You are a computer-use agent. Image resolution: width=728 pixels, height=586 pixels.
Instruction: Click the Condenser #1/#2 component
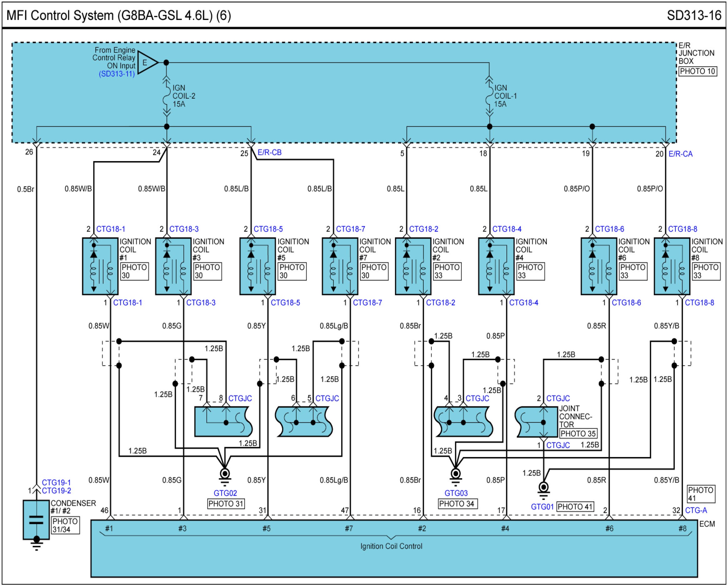(x=36, y=520)
